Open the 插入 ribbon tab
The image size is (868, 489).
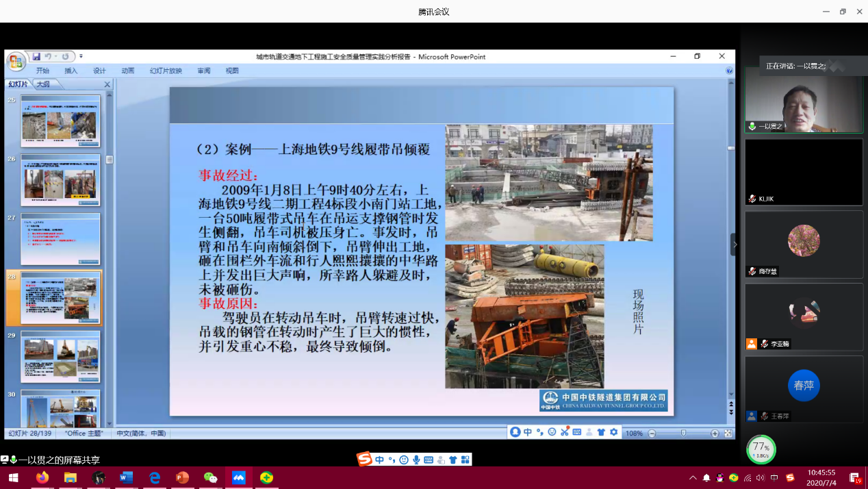(x=71, y=71)
